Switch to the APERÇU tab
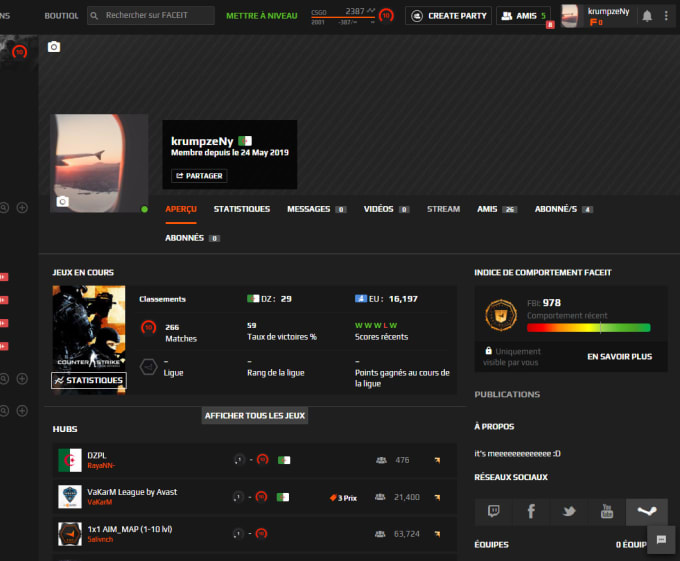The image size is (680, 561). click(181, 209)
